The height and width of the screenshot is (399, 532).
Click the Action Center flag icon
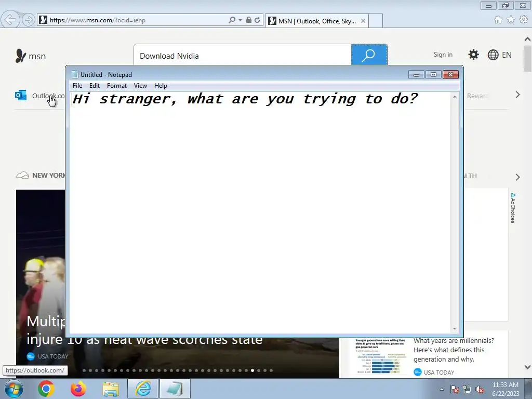[454, 389]
